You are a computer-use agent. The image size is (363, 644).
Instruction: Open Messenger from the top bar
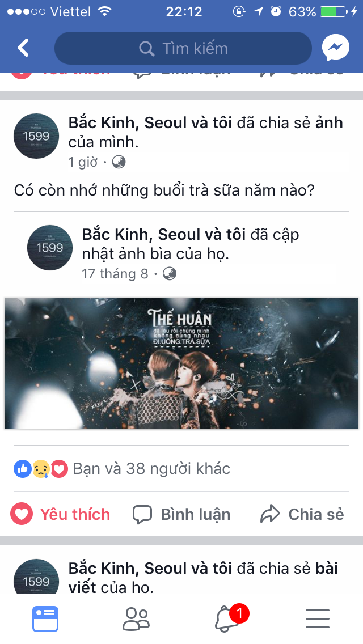coord(335,48)
